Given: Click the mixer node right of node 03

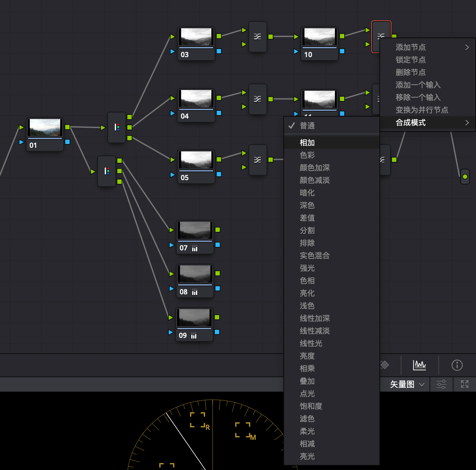Looking at the screenshot, I should (258, 37).
